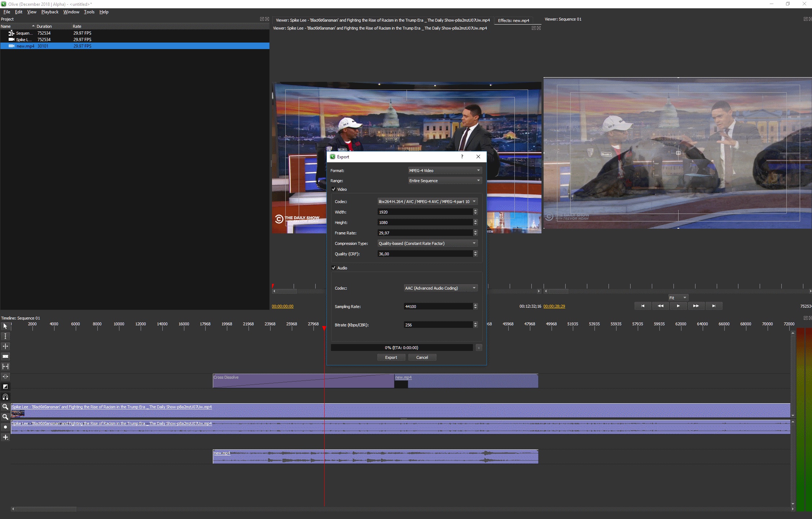Close the footage viewer panel
812x519 pixels.
[539, 28]
